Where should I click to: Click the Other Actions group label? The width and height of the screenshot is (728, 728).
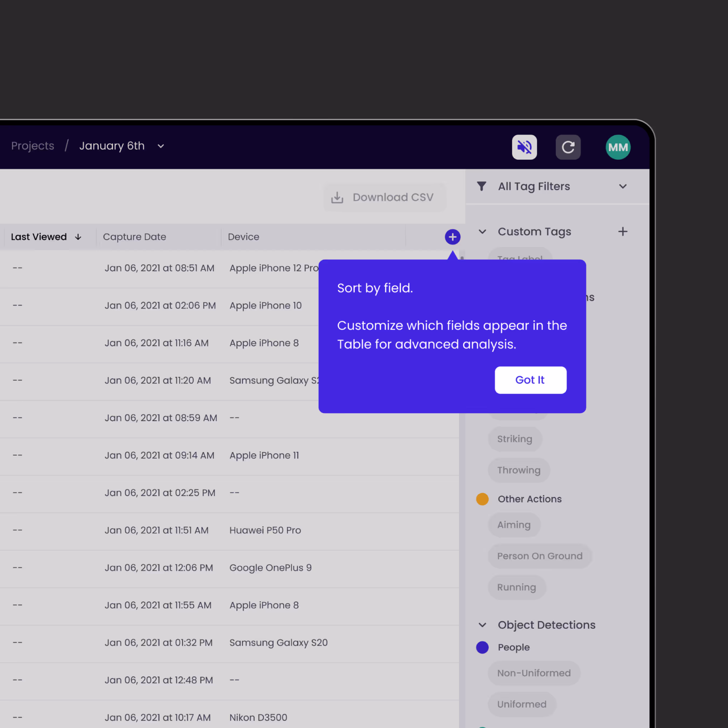click(x=530, y=499)
